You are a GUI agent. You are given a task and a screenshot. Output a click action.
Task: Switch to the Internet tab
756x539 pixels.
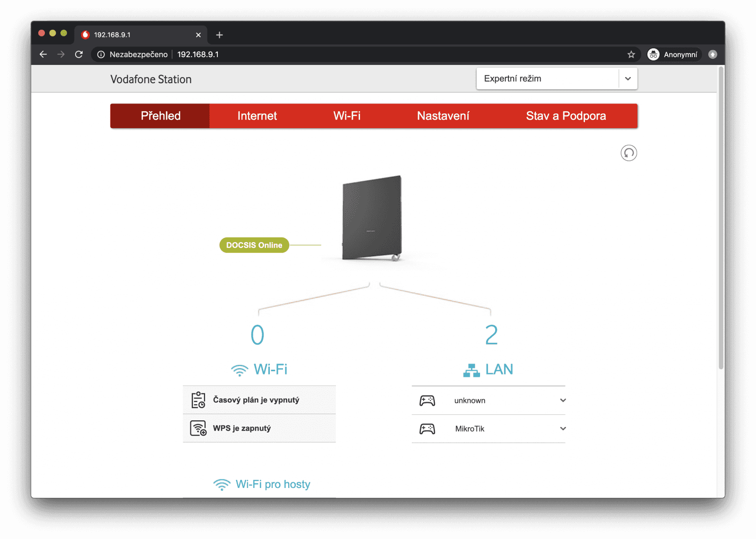coord(257,116)
